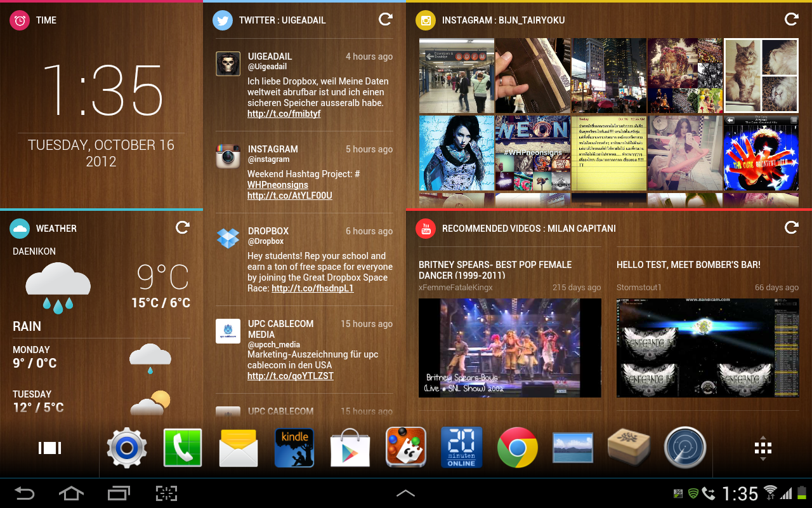812x508 pixels.
Task: Refresh the Weather panel
Action: [183, 227]
